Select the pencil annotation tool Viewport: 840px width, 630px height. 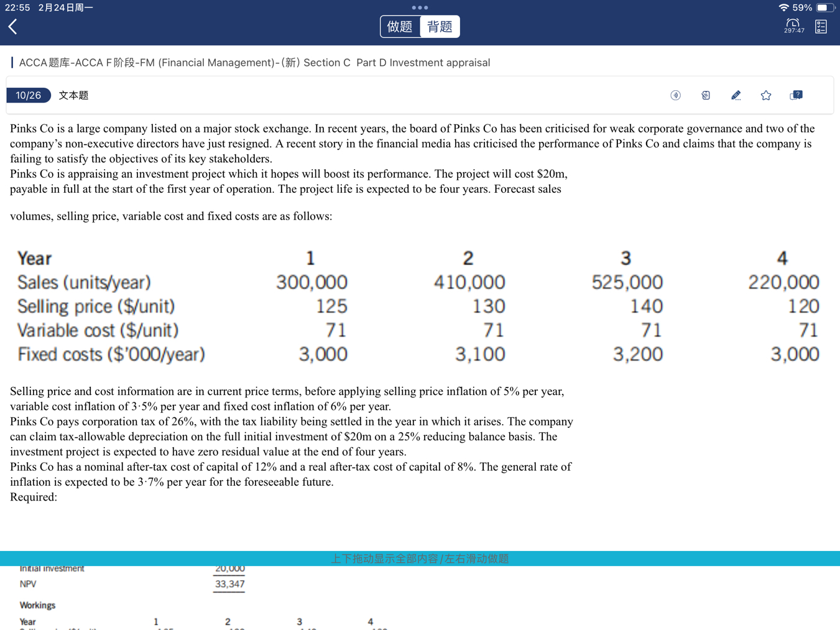click(736, 95)
